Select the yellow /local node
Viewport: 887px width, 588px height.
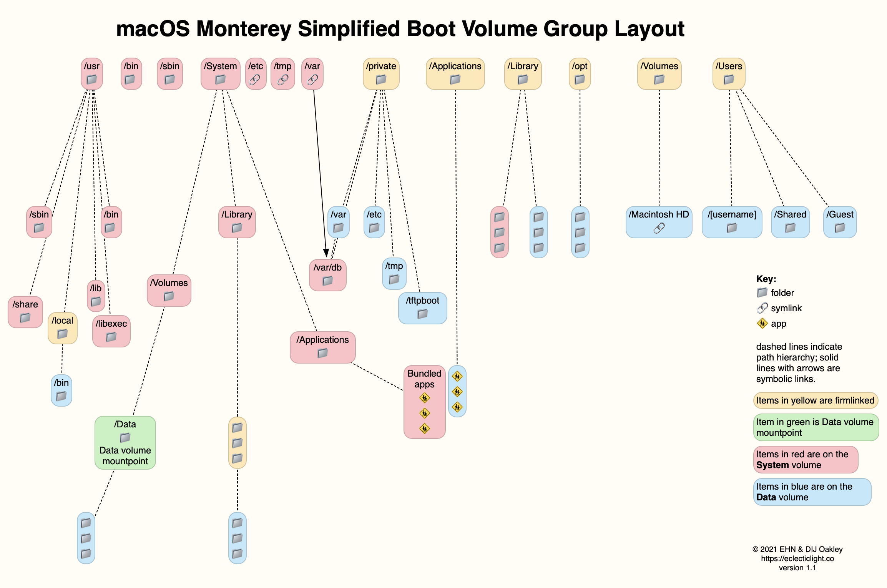coord(62,328)
